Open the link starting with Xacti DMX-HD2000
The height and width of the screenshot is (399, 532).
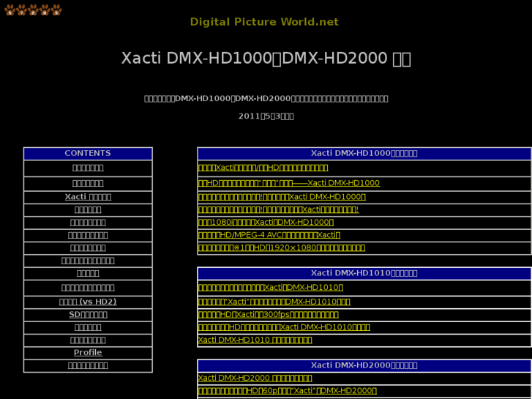pyautogui.click(x=255, y=378)
